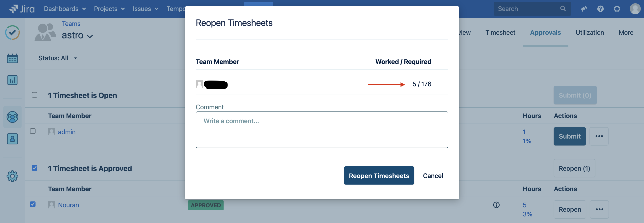Open the reports chart icon in sidebar
Viewport: 644px width, 223px height.
point(12,80)
